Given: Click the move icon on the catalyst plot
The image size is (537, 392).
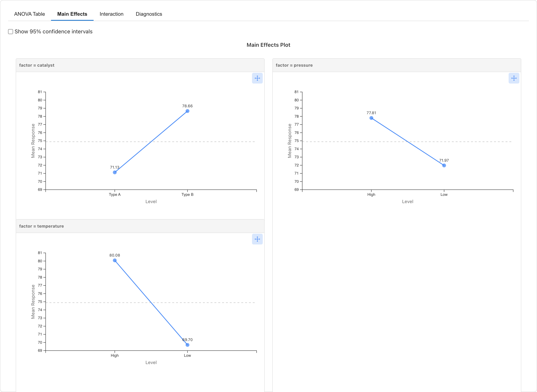Looking at the screenshot, I should (257, 78).
